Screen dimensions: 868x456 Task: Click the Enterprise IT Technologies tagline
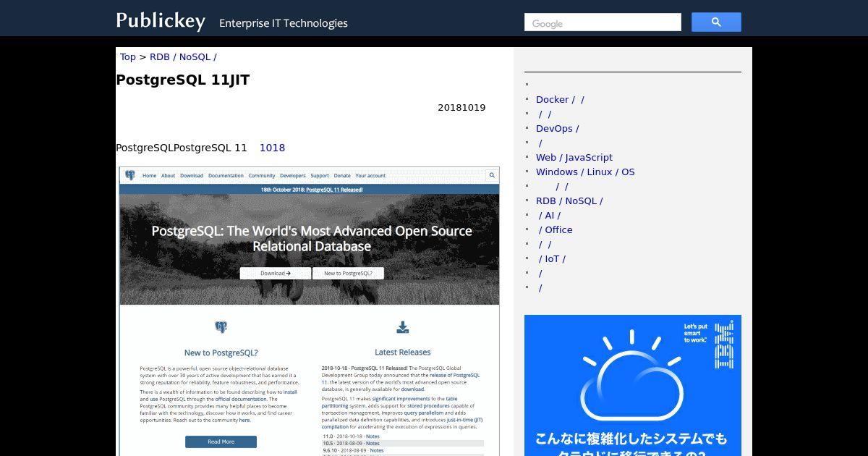[x=284, y=23]
